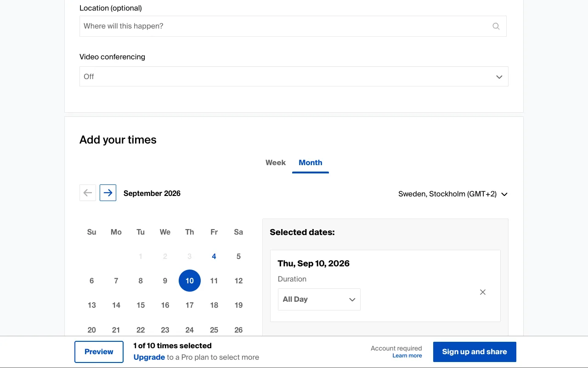Select September 18 on the calendar

[x=214, y=305]
